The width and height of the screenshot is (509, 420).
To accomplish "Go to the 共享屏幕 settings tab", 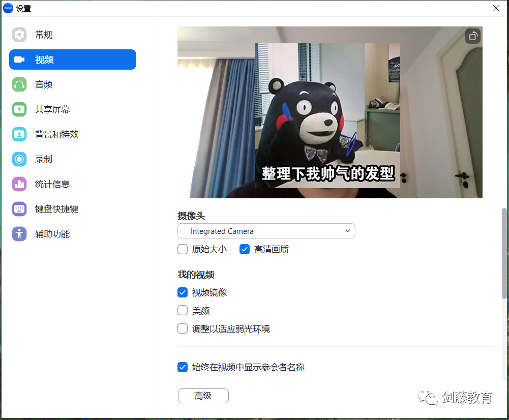I will click(x=73, y=109).
